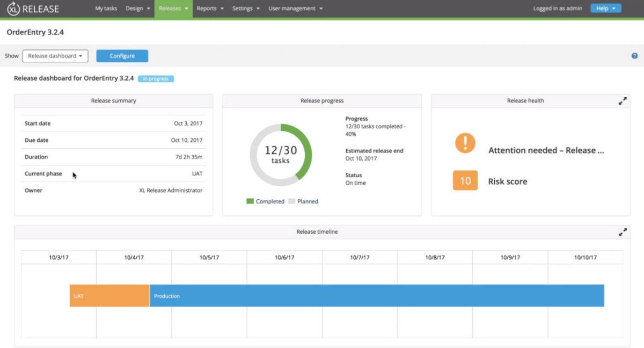Screen dimensions: 644x348
Task: Open the Design menu
Action: pyautogui.click(x=138, y=9)
